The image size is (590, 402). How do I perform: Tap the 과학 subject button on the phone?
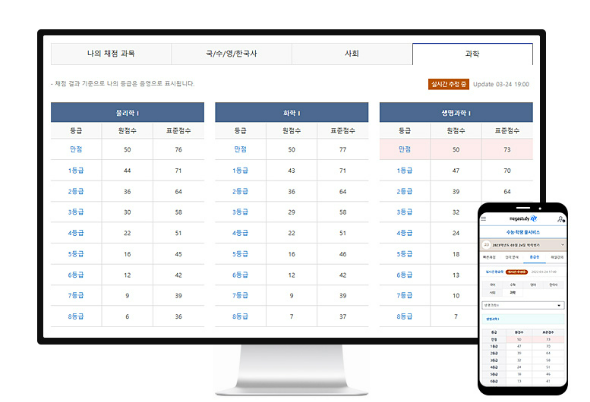(x=512, y=292)
